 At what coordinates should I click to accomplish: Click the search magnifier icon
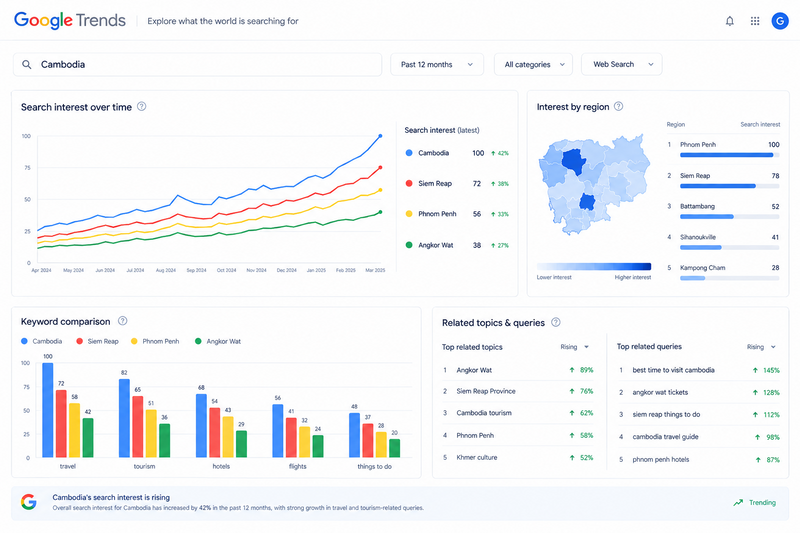(27, 64)
